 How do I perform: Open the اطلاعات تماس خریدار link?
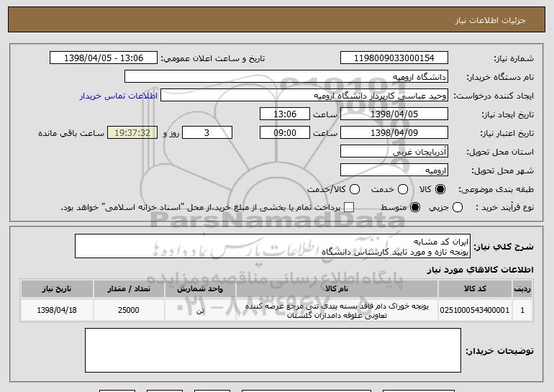point(119,96)
